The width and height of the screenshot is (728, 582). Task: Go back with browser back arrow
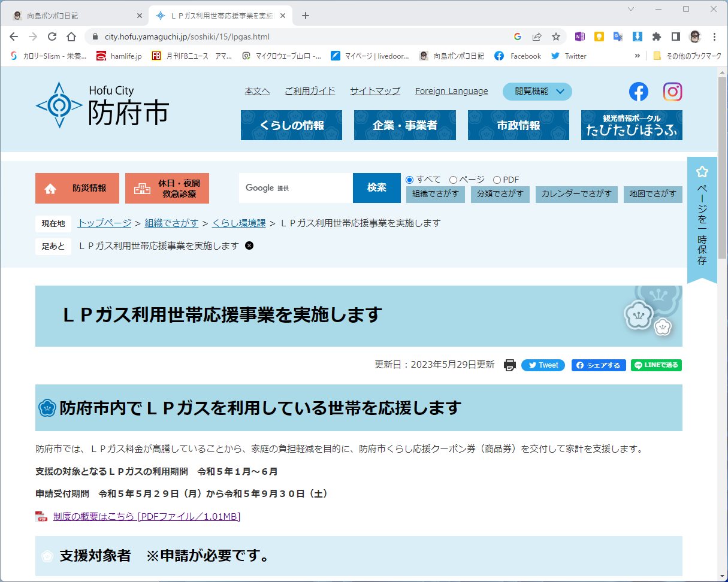pos(14,37)
